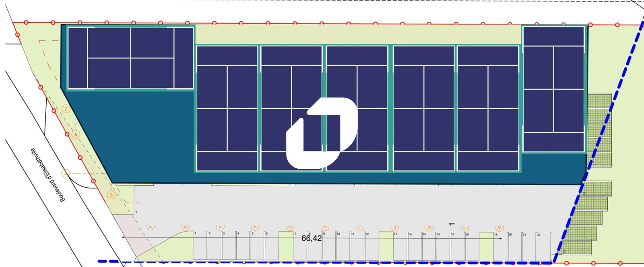Click the circled axis marker 2
This screenshot has height=267, width=644.
pos(66,109)
